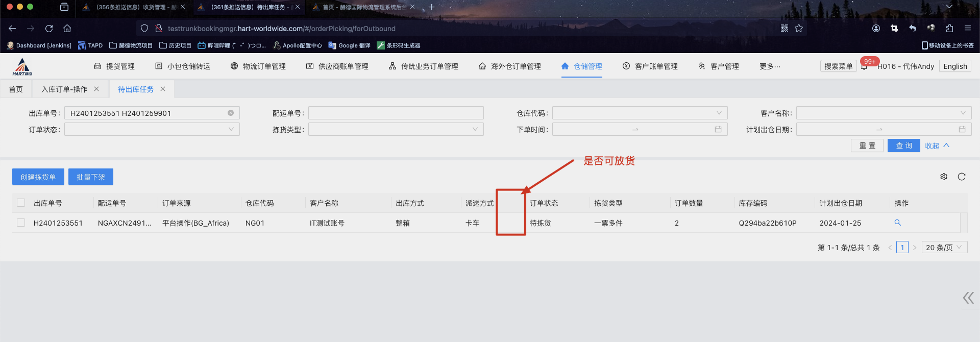Click the 创建拣货单 button
Image resolution: width=980 pixels, height=342 pixels.
coord(38,177)
